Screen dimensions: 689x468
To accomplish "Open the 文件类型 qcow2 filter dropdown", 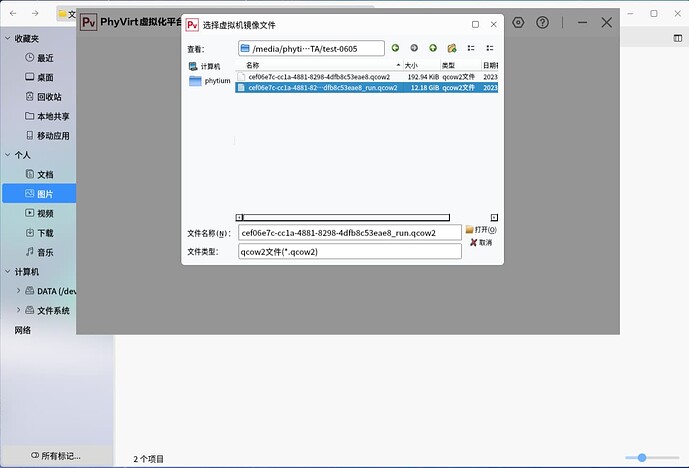I will (350, 252).
